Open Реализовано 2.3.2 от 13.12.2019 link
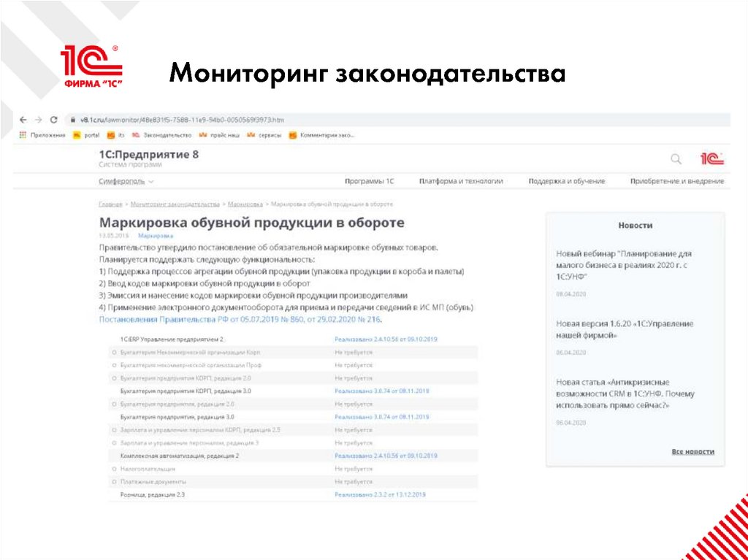Image resolution: width=748 pixels, height=560 pixels. (x=380, y=494)
